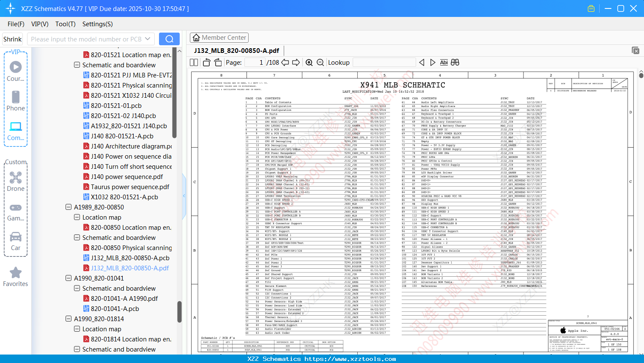Open the Drone category
Viewport: 644px width, 363px height.
click(16, 181)
